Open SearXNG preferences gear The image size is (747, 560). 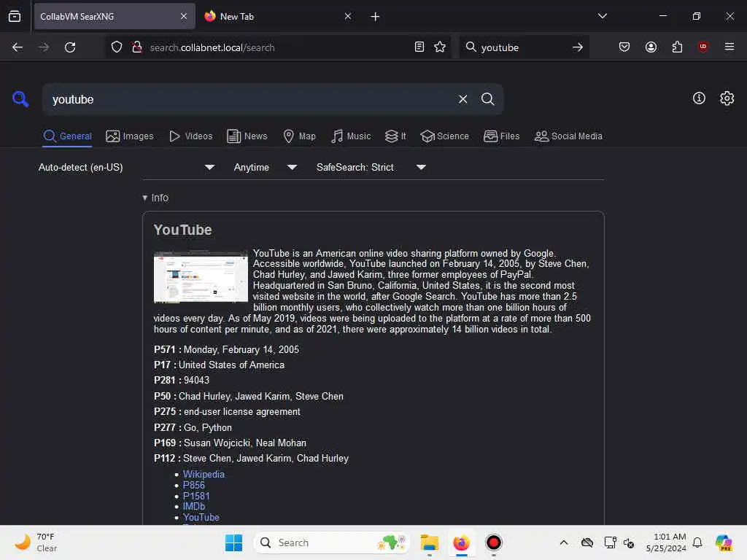pyautogui.click(x=727, y=98)
